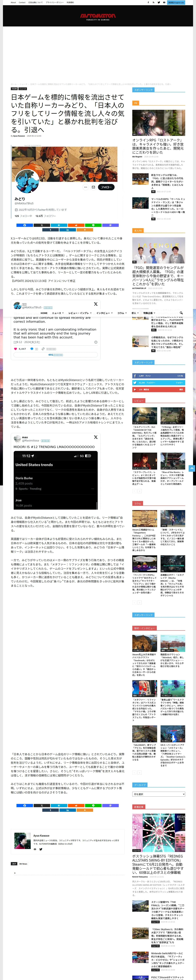This screenshot has height=980, width=196.
Task: Click next-page arrow under レビュー section
Action: point(139,491)
